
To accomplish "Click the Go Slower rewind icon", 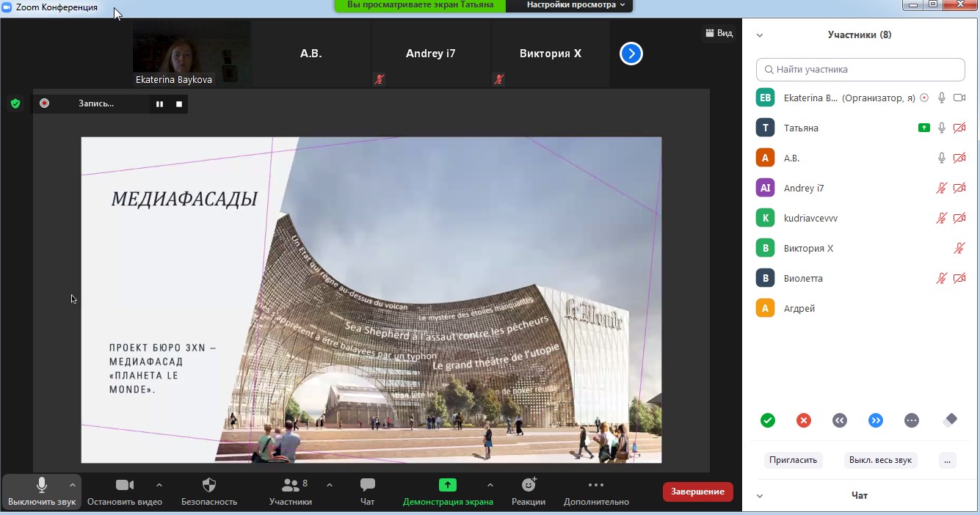I will click(840, 420).
